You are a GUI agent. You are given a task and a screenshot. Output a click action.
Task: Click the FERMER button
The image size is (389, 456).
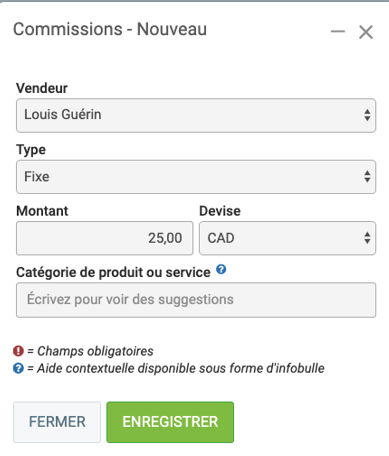(x=57, y=422)
